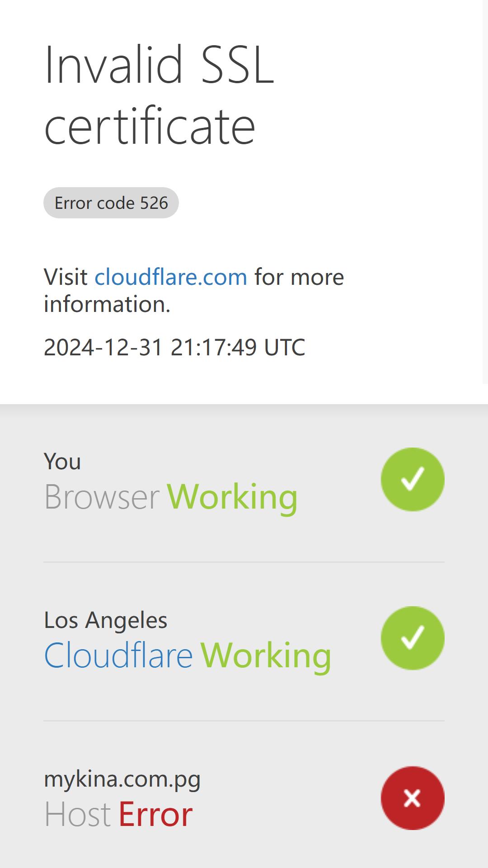The height and width of the screenshot is (868, 488).
Task: Open the cloudflare.com link
Action: click(x=171, y=277)
